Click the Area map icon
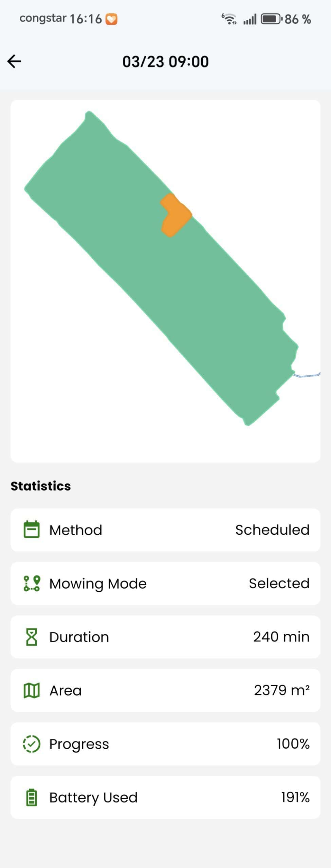 (32, 690)
